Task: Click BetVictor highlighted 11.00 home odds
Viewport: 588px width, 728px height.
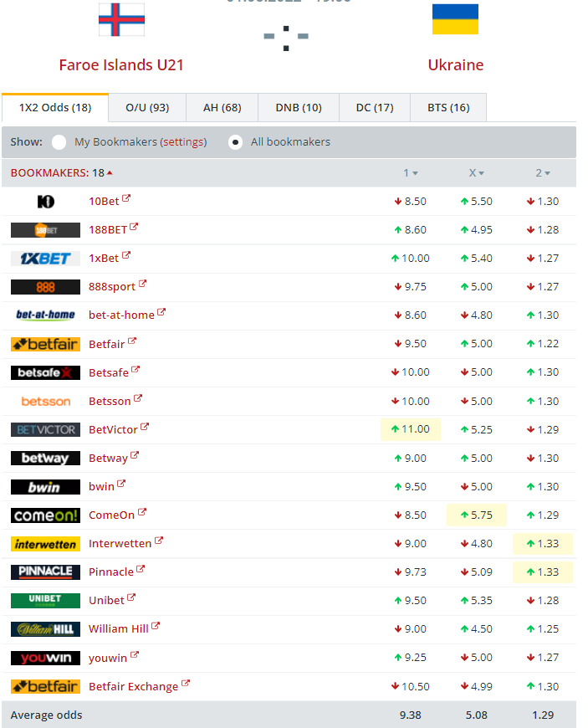Action: point(410,429)
